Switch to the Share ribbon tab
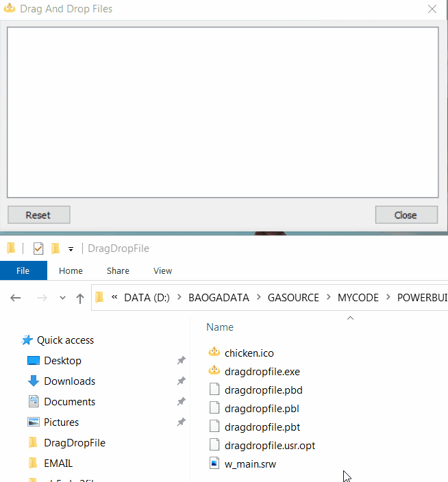 coord(118,271)
